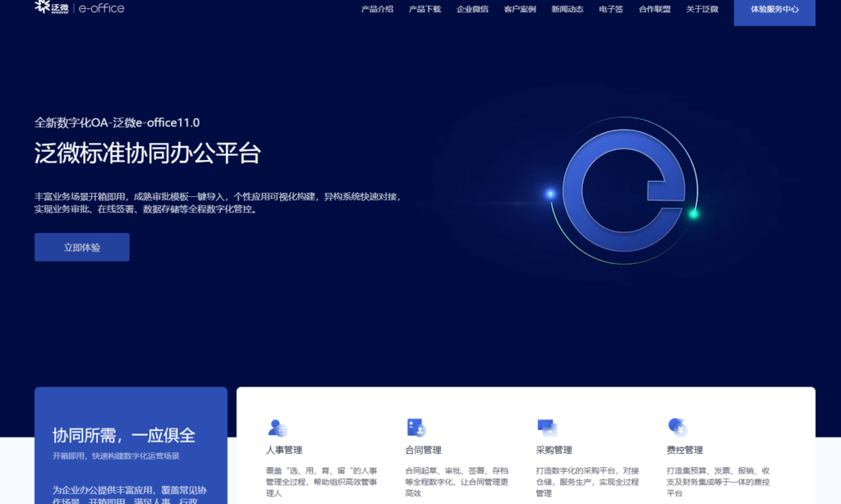Screen dimensions: 841x504
Task: Click the description under 合同管理
Action: [x=457, y=482]
